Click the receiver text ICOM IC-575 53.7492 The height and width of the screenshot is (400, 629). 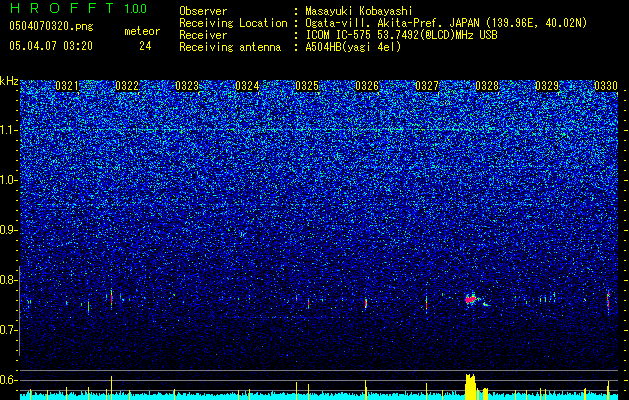point(401,35)
